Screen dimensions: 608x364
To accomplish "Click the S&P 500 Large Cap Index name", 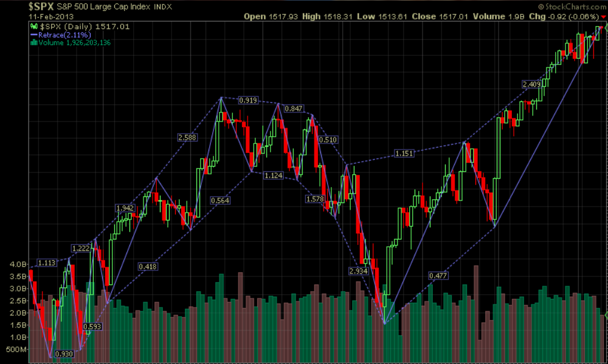I will tap(103, 7).
